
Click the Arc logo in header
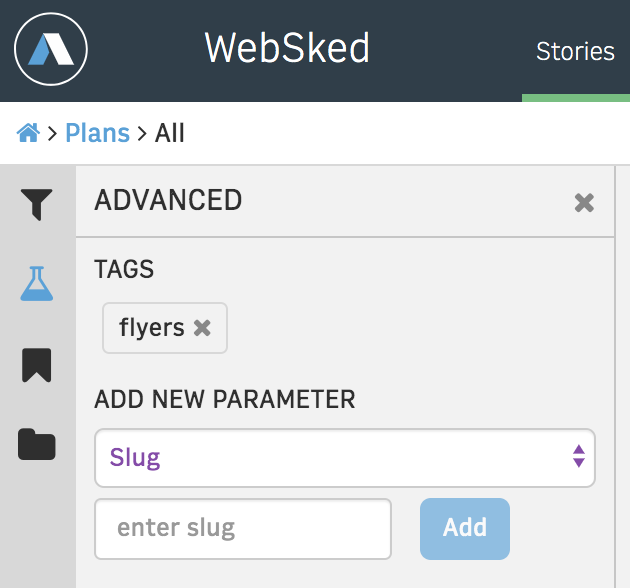(x=51, y=49)
